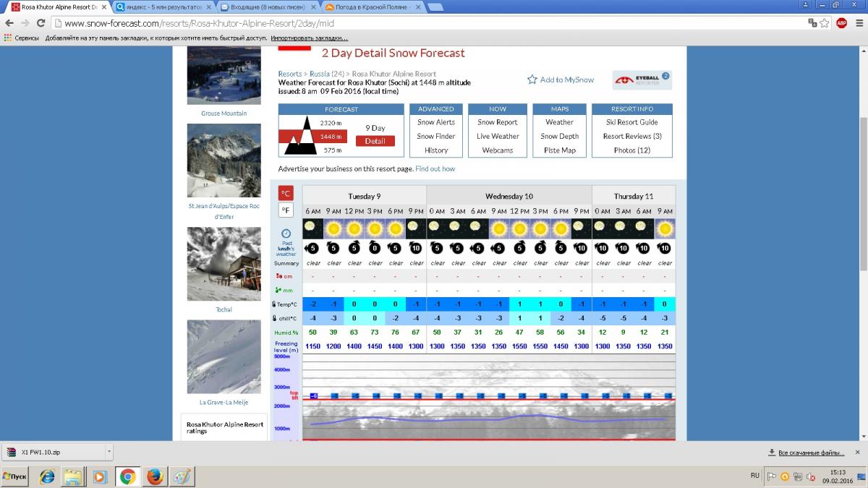The image size is (868, 488).
Task: Open the La Grave-La Meije thumbnail image
Action: click(224, 357)
